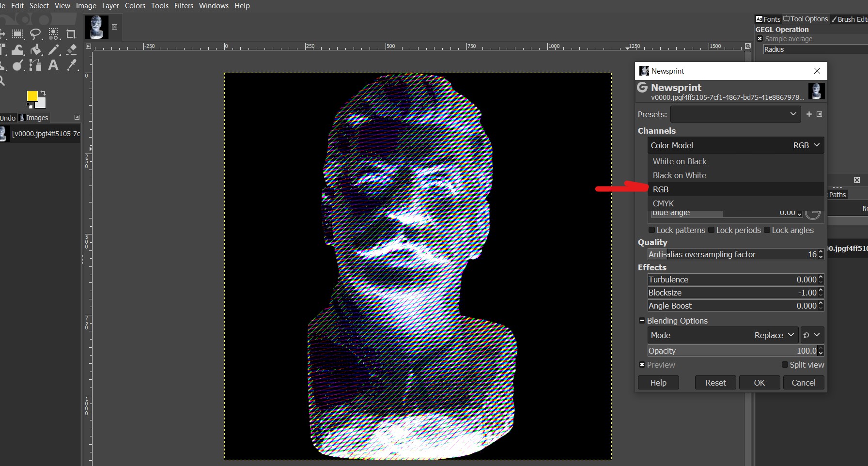Click the Reset button
Screen dimensions: 868x466
715,383
